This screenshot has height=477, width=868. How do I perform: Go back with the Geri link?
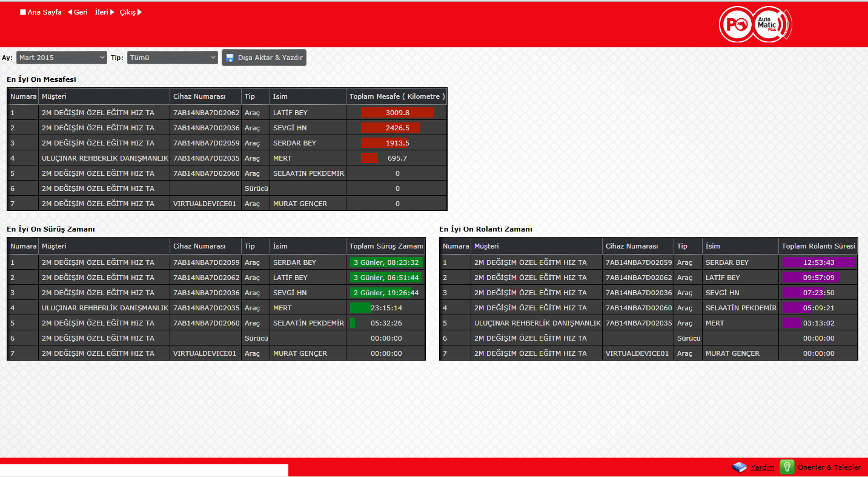tap(78, 12)
